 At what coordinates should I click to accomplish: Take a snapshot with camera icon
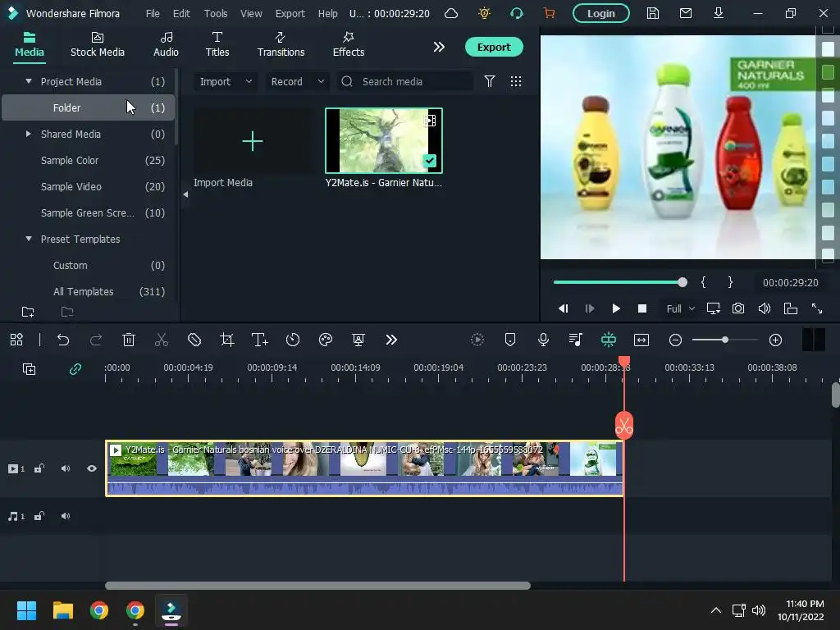(x=738, y=308)
